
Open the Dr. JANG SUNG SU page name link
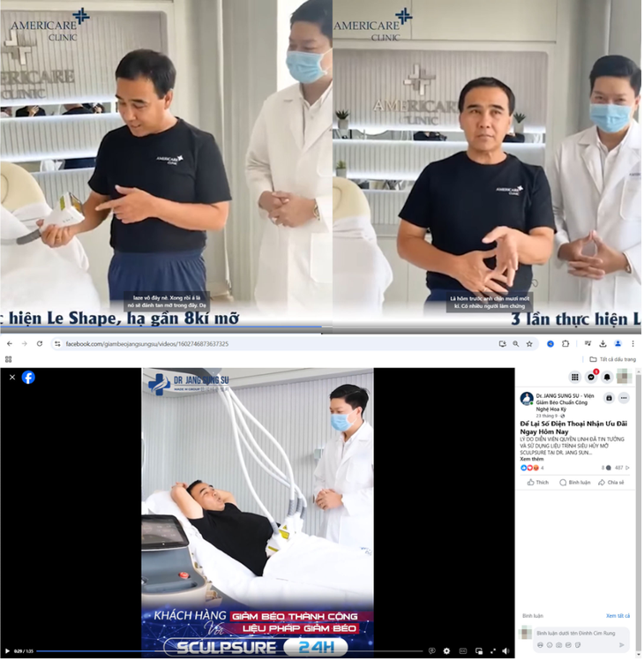pyautogui.click(x=567, y=403)
